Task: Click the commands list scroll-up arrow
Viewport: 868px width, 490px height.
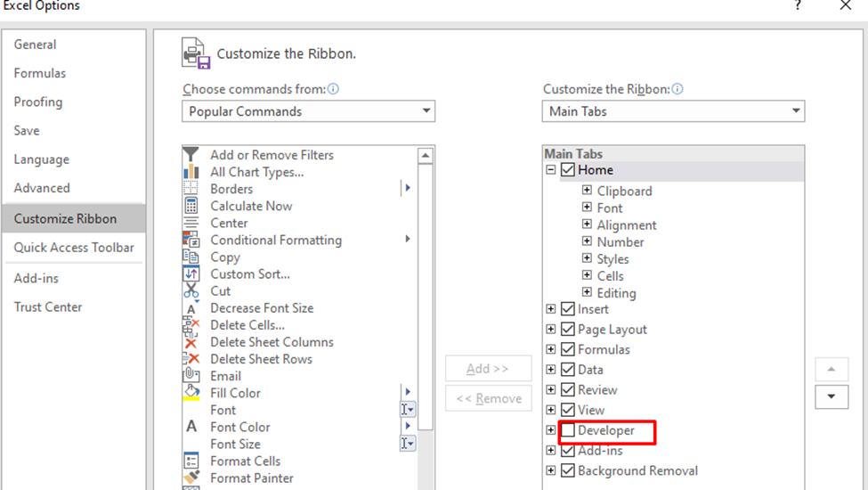Action: click(x=426, y=156)
